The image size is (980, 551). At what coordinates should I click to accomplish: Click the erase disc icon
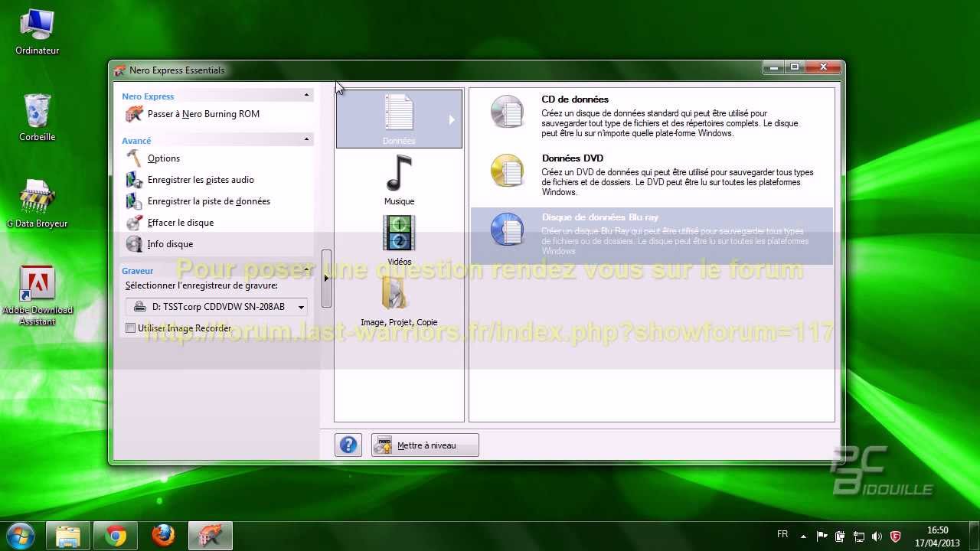[134, 223]
